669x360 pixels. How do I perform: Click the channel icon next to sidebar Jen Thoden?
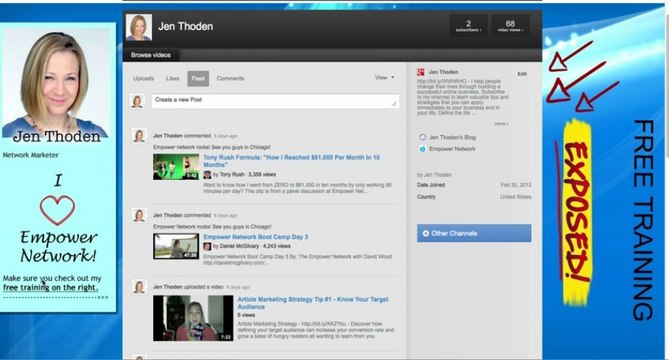click(x=421, y=73)
